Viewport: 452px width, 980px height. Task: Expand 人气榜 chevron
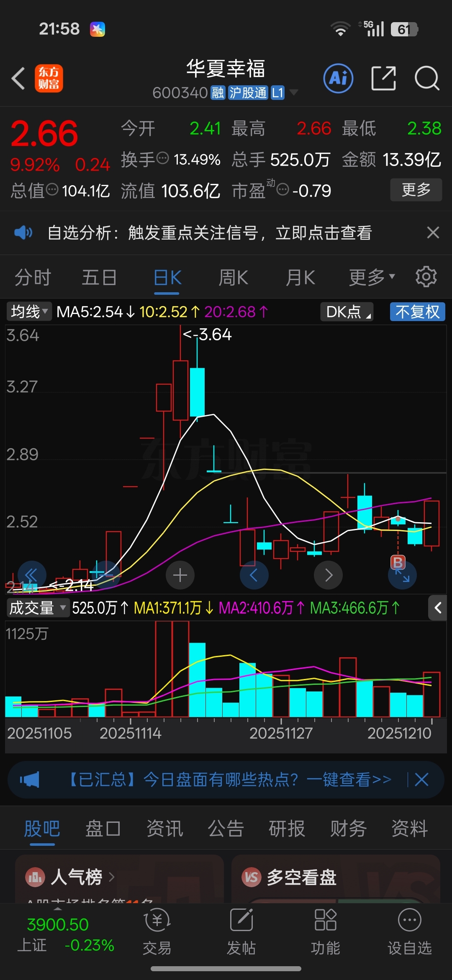(111, 877)
